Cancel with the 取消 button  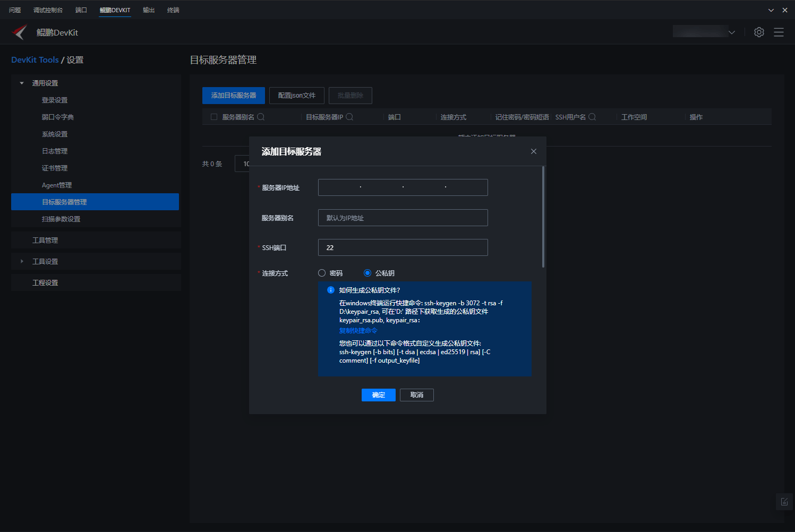point(417,395)
